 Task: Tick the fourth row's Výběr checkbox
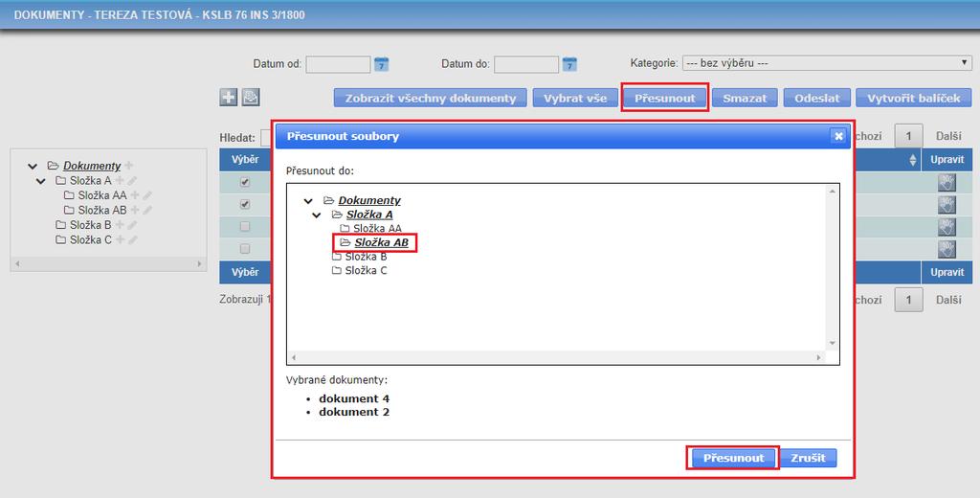(x=245, y=249)
